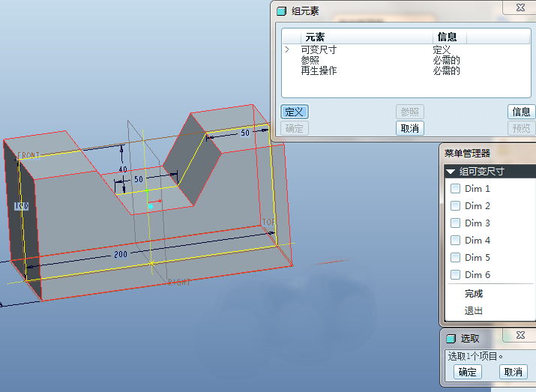Screen dimensions: 536x392
Task: Close the 组元素 dialog window
Action: click(x=520, y=7)
